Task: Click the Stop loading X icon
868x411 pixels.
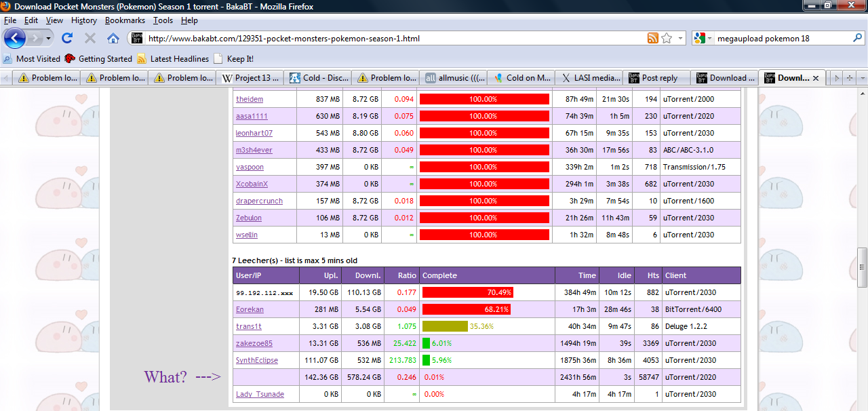Action: pos(90,38)
